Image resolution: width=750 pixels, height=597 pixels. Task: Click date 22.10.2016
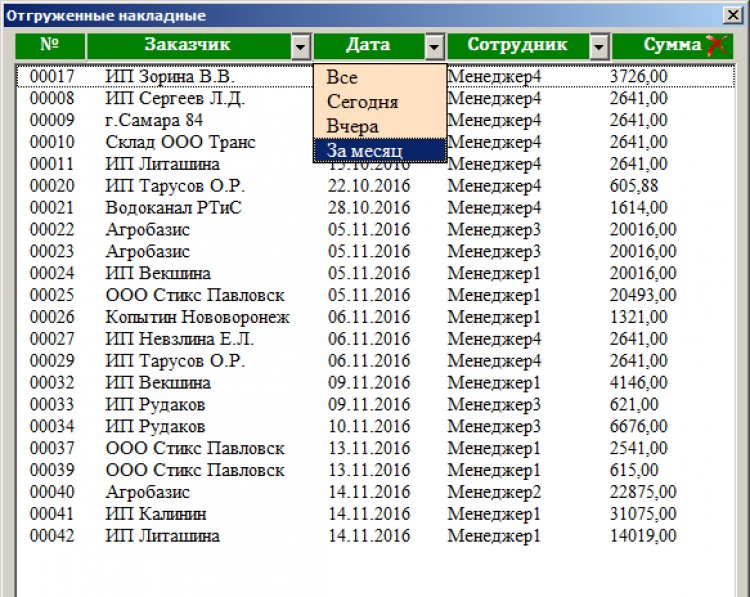tap(369, 186)
